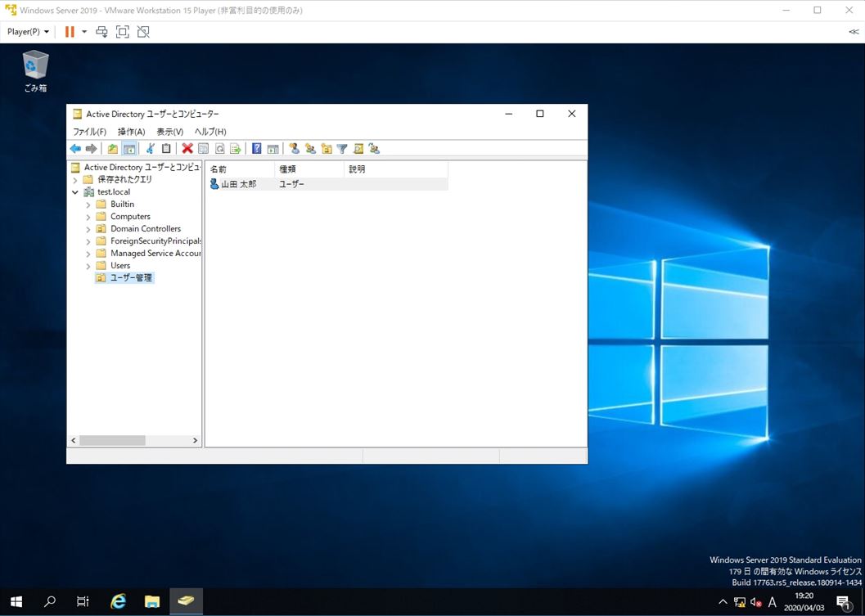Open Internet Explorer from the taskbar
The width and height of the screenshot is (865, 616).
coord(118,601)
